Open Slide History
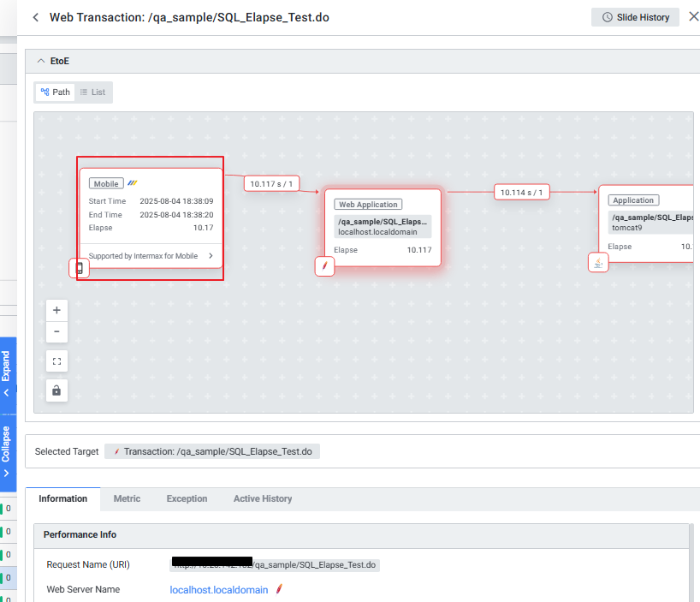The image size is (700, 602). click(635, 17)
